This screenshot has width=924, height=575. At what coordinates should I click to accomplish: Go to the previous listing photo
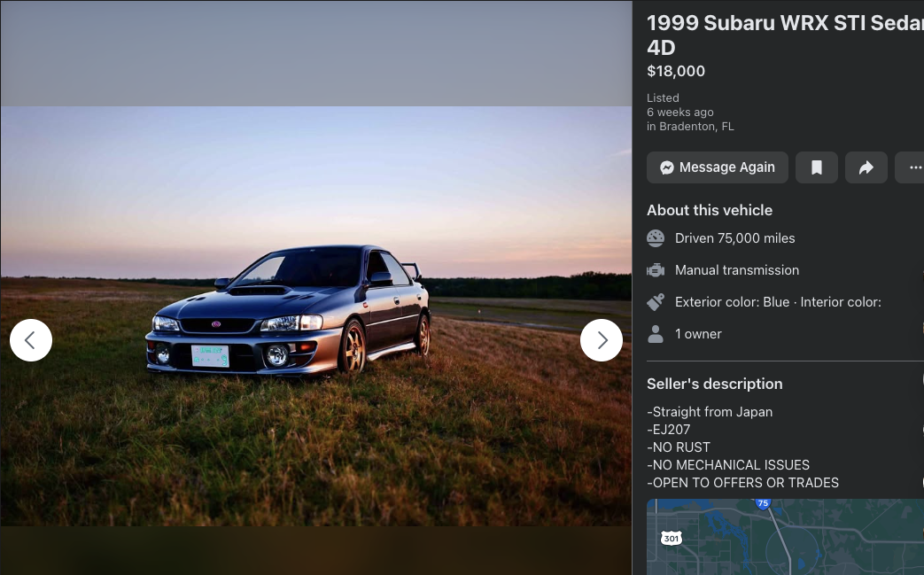coord(31,340)
